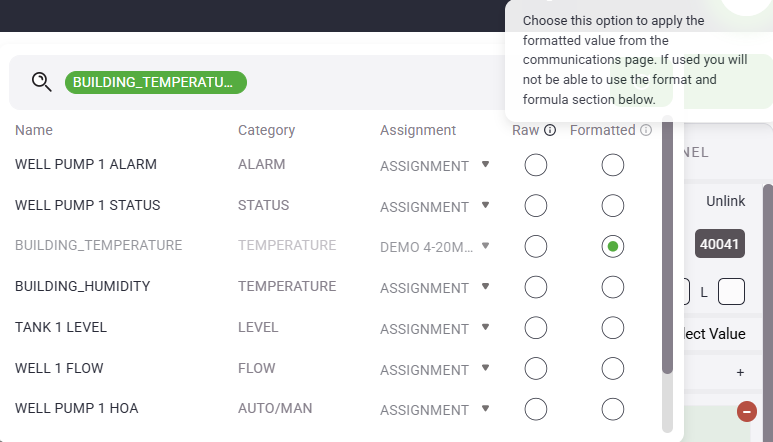Click the point list vertical scrollbar

click(667, 260)
